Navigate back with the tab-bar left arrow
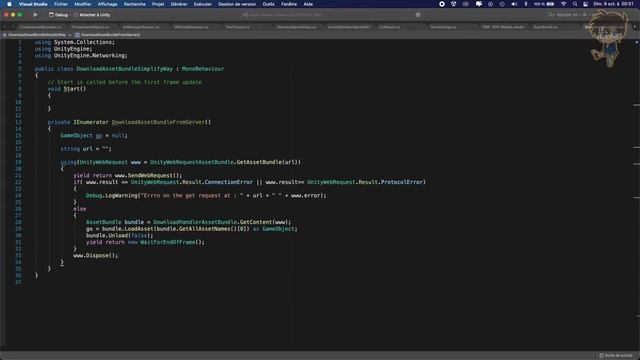 coord(5,27)
